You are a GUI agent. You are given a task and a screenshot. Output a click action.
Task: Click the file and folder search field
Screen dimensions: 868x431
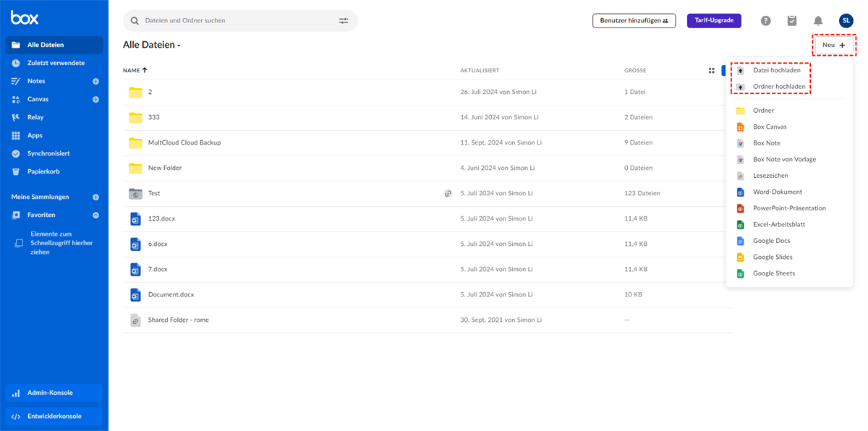[x=231, y=21]
